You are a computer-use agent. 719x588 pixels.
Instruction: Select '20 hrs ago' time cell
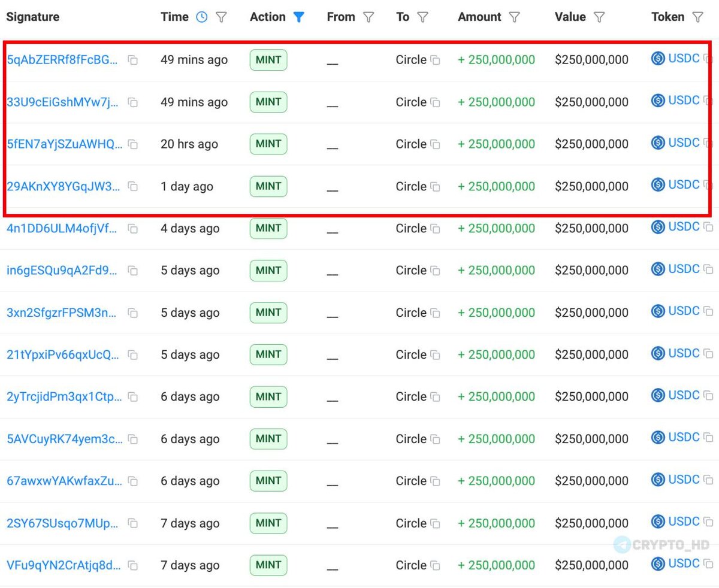coord(189,144)
